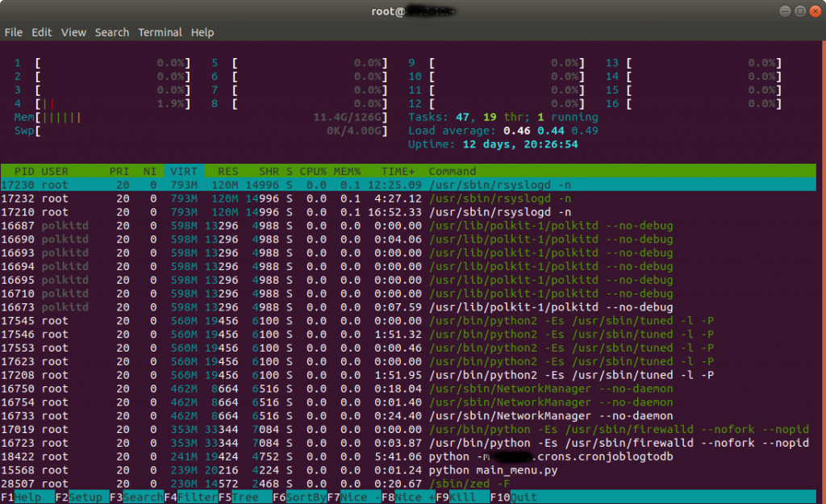
Task: Sort by the MEM% column header
Action: (347, 171)
